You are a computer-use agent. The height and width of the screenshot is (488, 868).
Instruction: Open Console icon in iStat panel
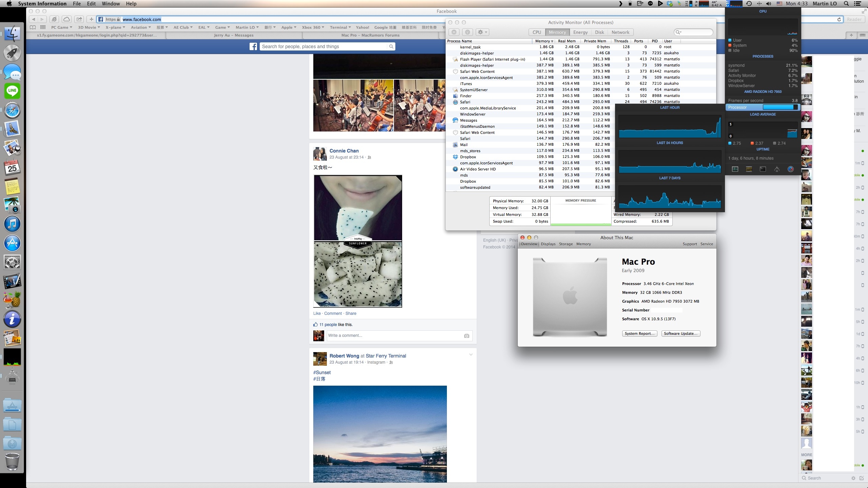pos(749,169)
